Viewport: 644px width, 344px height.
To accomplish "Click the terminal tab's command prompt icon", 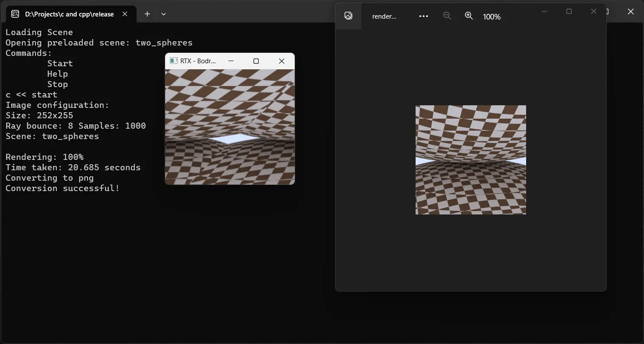I will (x=15, y=14).
